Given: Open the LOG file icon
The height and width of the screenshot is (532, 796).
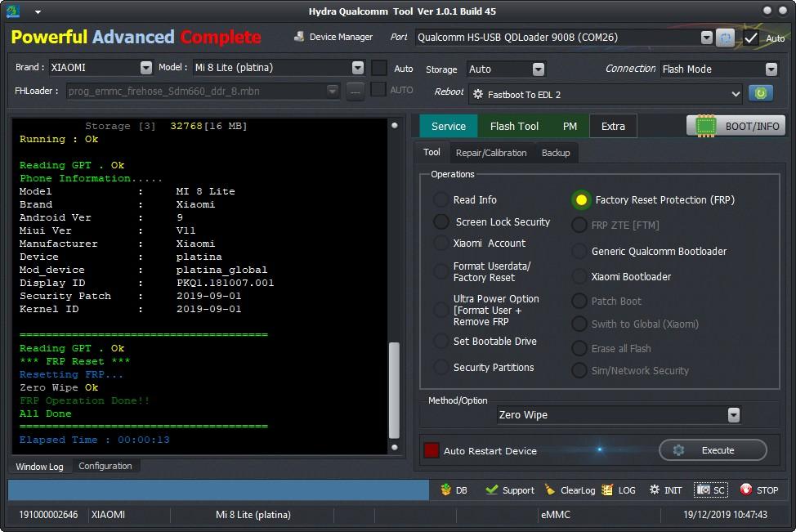Looking at the screenshot, I should (607, 490).
